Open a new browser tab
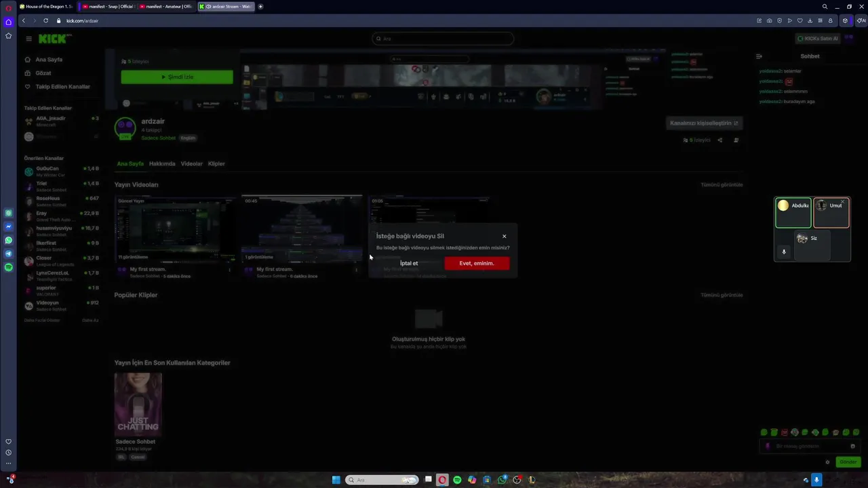The height and width of the screenshot is (488, 868). [x=260, y=7]
